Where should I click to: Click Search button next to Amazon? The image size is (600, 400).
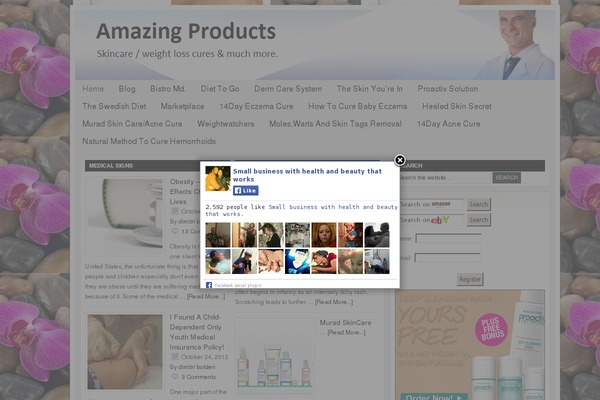479,204
